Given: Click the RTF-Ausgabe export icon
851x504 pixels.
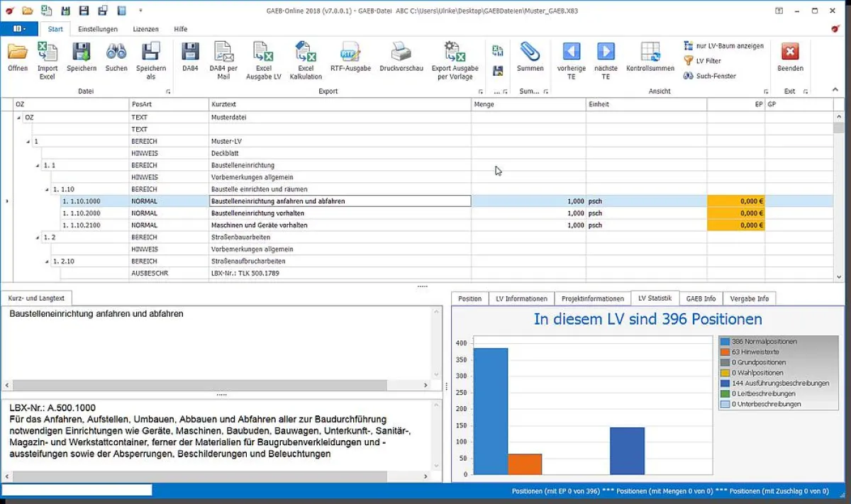Looking at the screenshot, I should coord(350,53).
